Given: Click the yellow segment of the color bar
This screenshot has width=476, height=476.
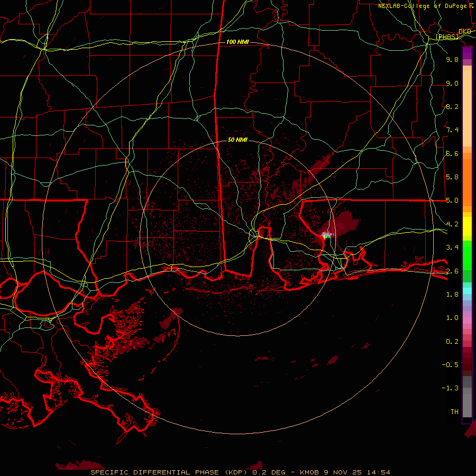Looking at the screenshot, I should click(467, 226).
